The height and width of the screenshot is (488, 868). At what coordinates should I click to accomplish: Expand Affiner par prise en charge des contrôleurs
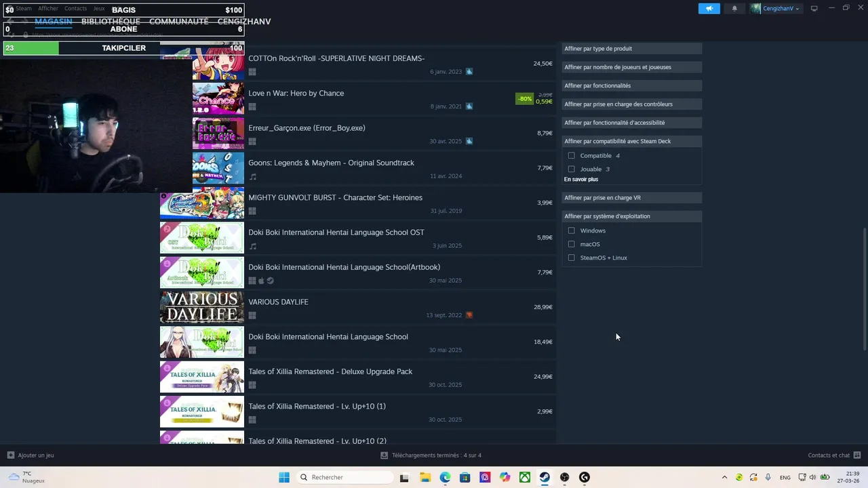(631, 104)
